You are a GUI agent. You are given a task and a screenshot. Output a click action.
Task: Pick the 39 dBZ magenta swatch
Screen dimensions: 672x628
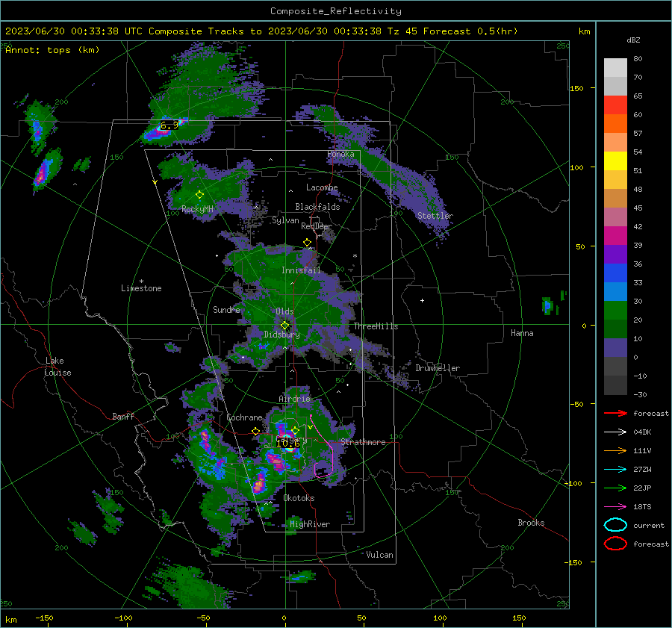coord(615,235)
